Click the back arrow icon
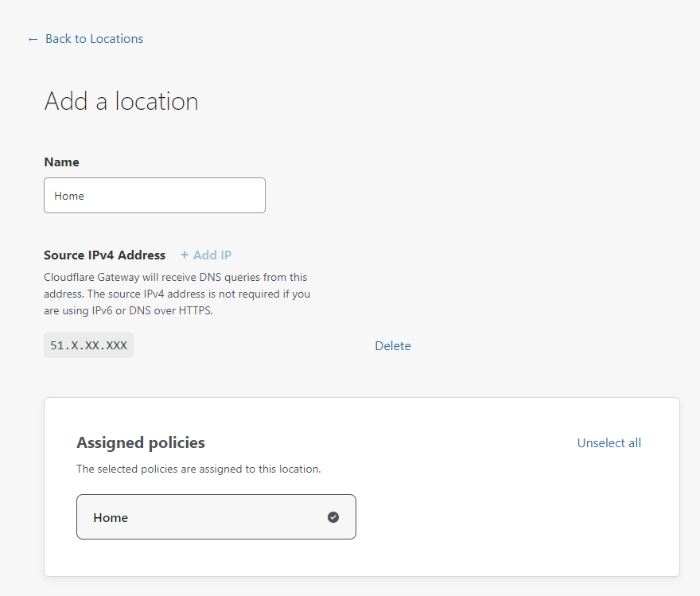 33,39
